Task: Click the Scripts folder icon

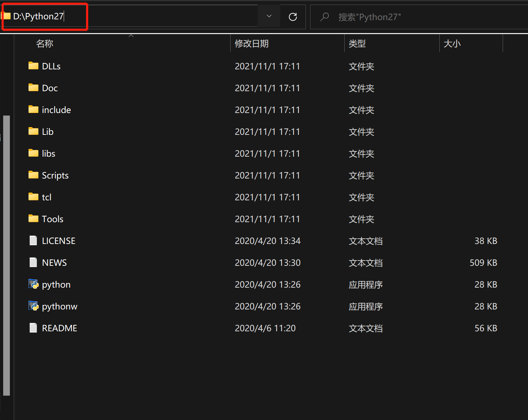Action: (33, 175)
